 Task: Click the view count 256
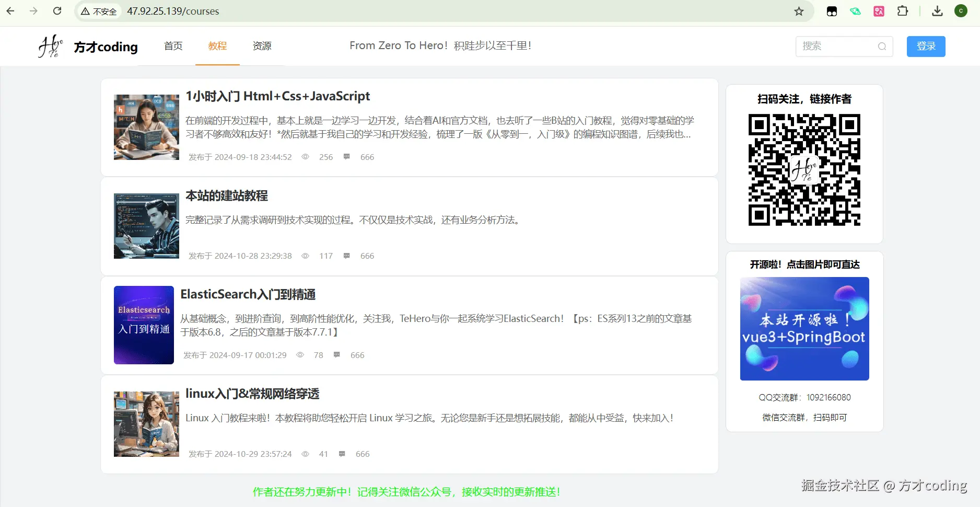326,157
